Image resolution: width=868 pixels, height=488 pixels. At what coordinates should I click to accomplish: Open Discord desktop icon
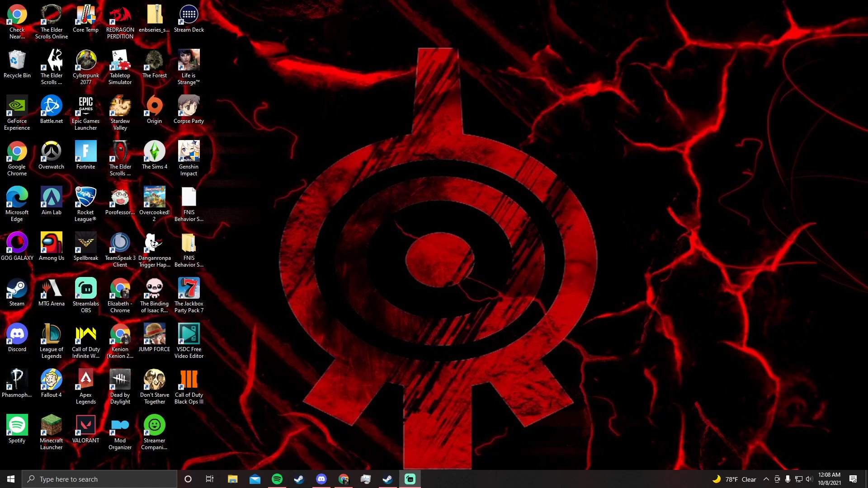click(17, 338)
